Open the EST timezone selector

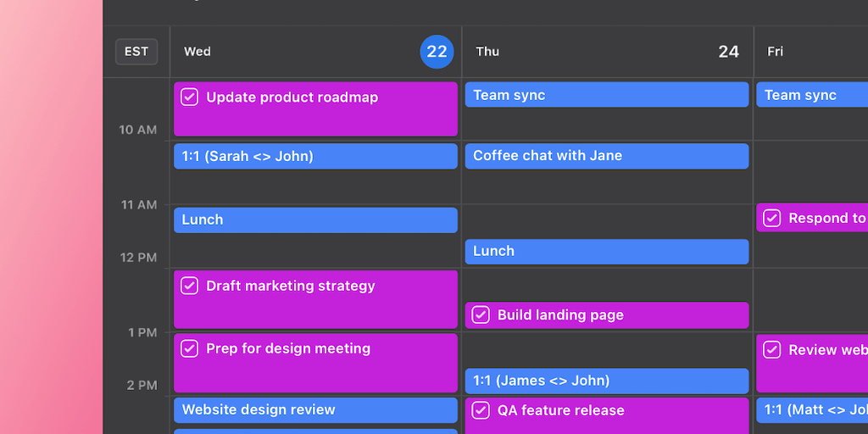[136, 52]
